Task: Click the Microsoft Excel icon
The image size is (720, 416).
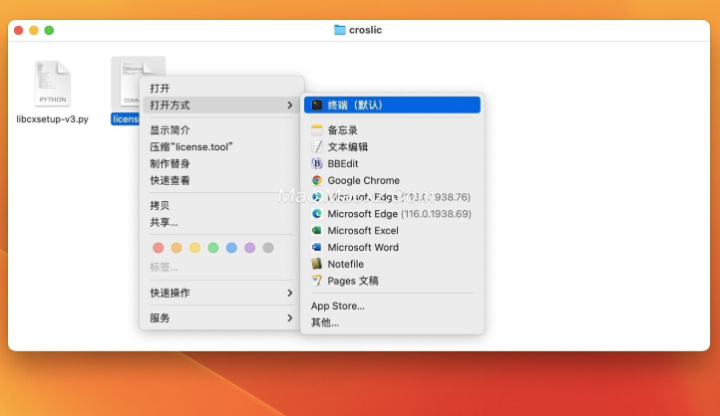Action: click(x=317, y=230)
